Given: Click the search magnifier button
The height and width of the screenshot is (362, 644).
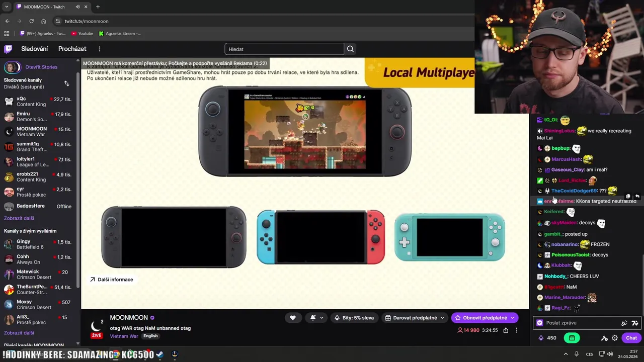Looking at the screenshot, I should point(350,49).
